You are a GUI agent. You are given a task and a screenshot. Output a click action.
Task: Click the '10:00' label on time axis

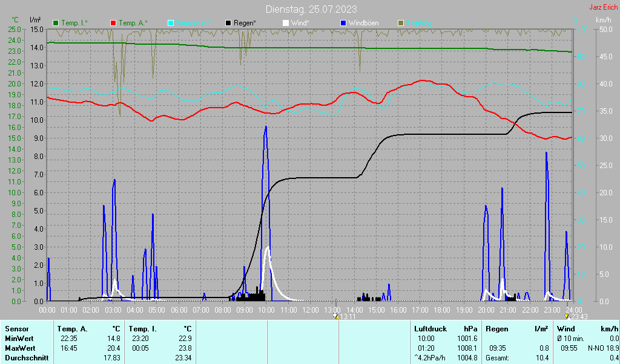(x=266, y=310)
